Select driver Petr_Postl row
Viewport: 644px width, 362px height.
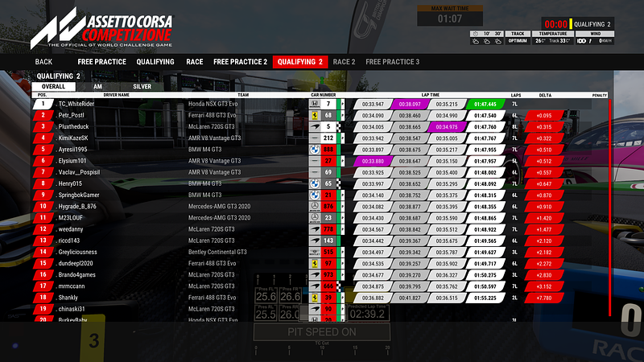click(x=312, y=116)
